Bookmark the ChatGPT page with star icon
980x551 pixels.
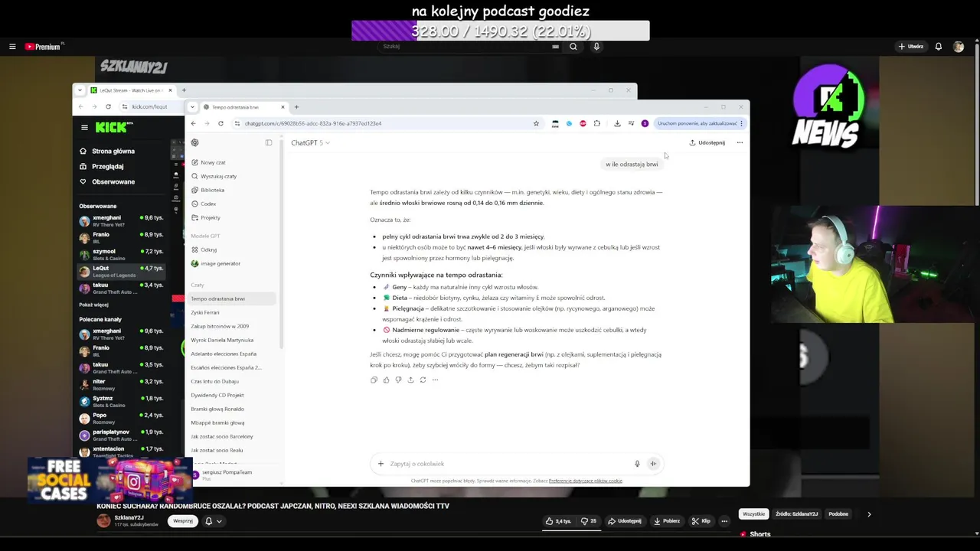(536, 123)
